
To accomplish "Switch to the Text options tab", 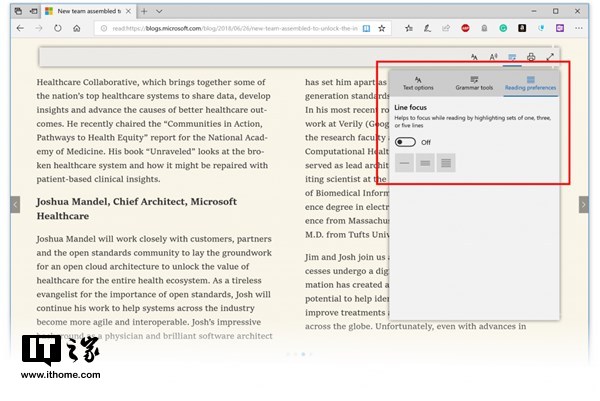I will coord(418,83).
